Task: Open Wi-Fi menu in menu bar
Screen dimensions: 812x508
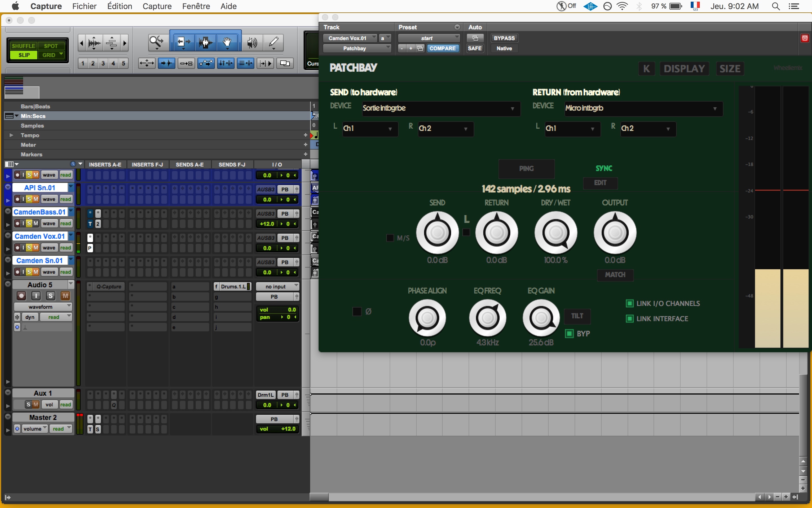Action: [x=623, y=6]
